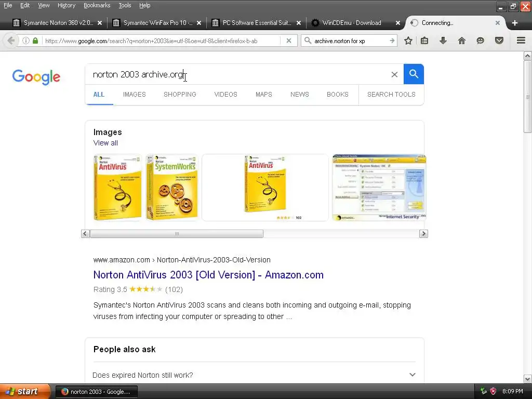Show site information icon in address bar
The image size is (532, 399).
tap(26, 41)
